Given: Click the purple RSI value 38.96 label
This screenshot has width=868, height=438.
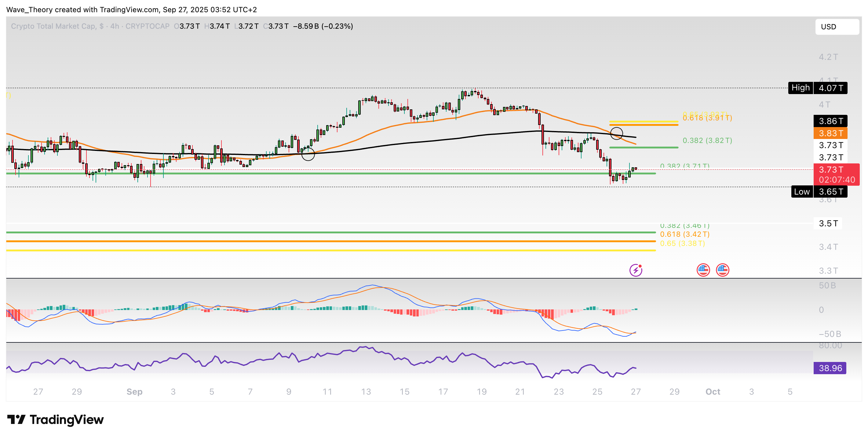Looking at the screenshot, I should [x=830, y=368].
